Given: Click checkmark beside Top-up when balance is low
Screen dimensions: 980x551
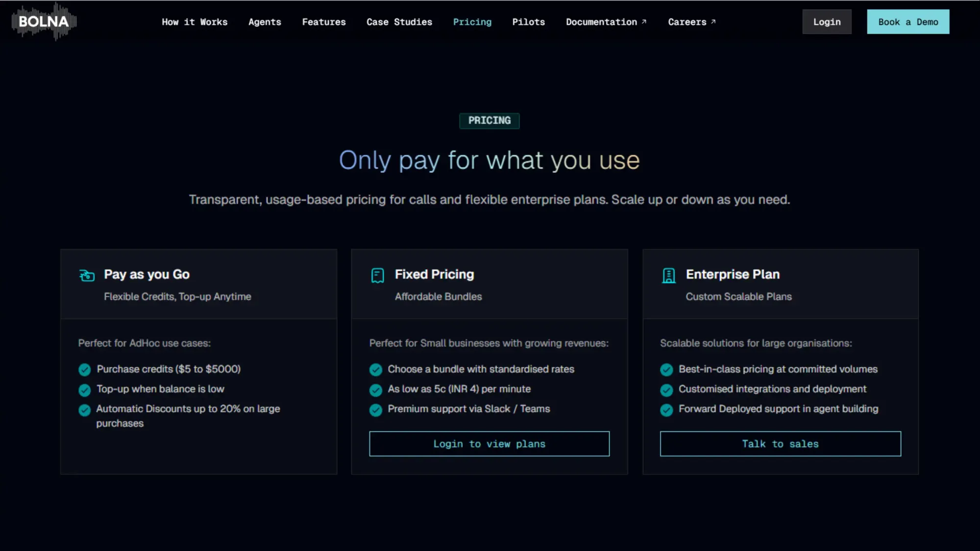Looking at the screenshot, I should pos(84,390).
